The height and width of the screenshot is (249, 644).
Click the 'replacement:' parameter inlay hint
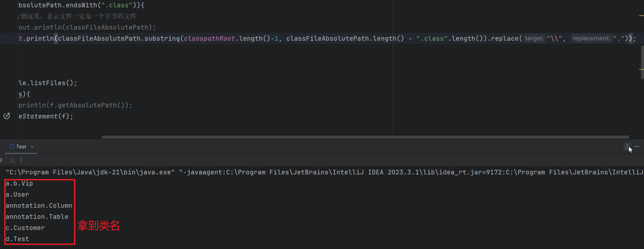[x=591, y=38]
